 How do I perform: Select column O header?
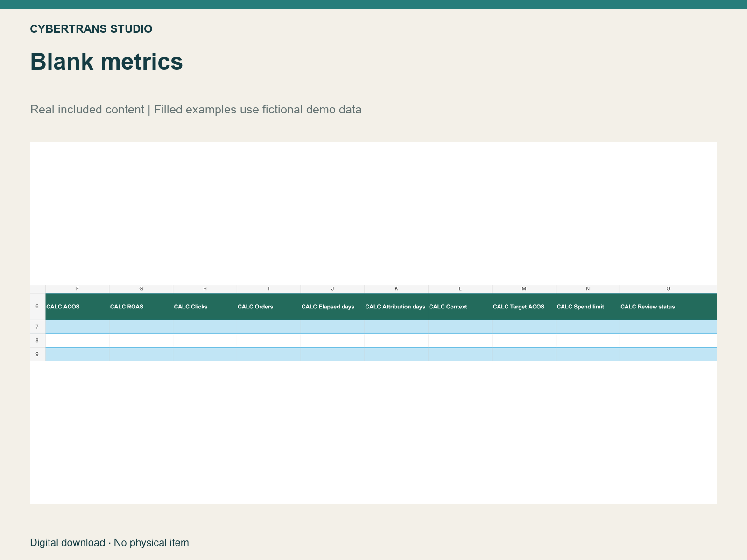[669, 289]
